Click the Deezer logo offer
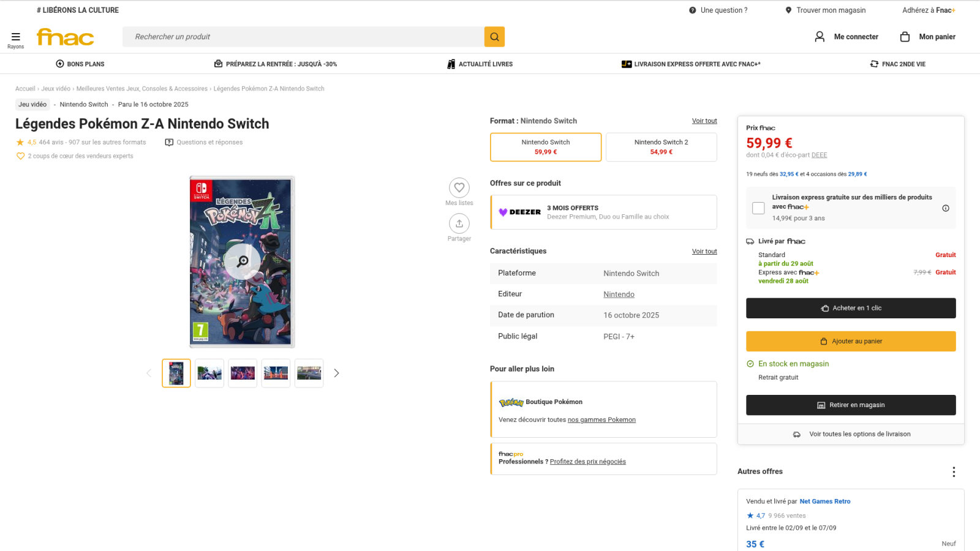Viewport: 980px width, 551px height. 519,212
